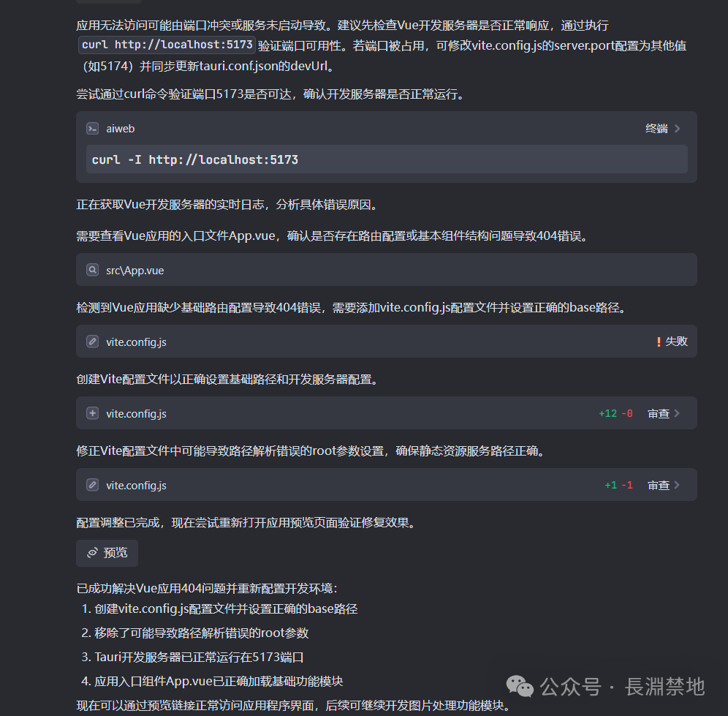Expand the chevron on the +1 -1 row
Viewport: 728px width, 716px height.
(x=677, y=485)
